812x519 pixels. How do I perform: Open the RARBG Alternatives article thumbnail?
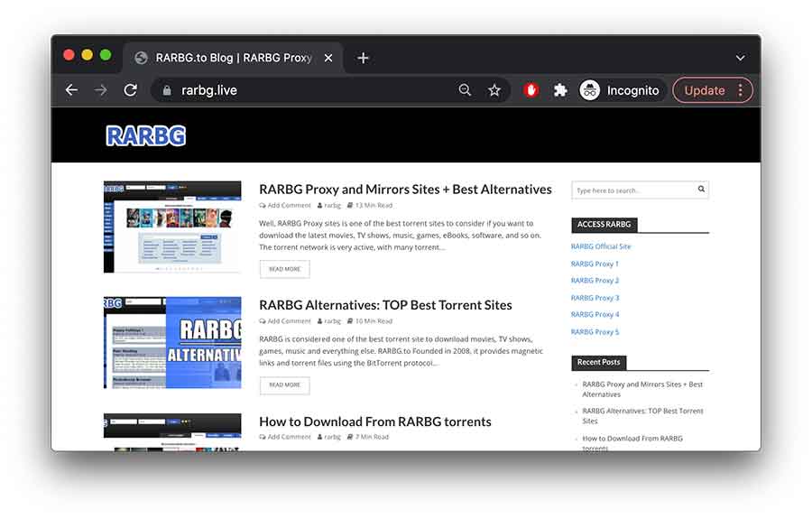172,343
